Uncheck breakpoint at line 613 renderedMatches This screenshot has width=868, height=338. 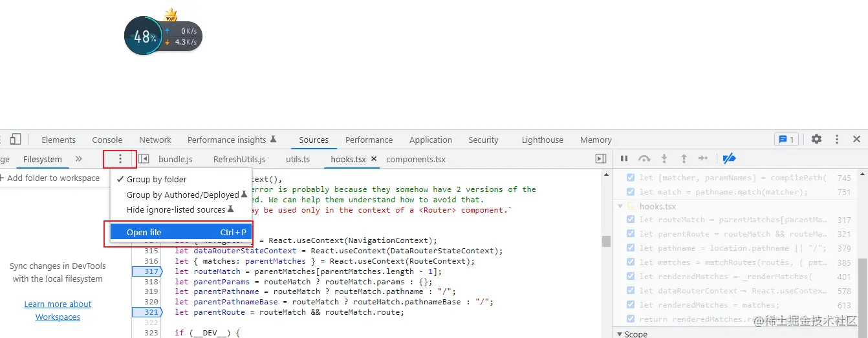(x=631, y=305)
